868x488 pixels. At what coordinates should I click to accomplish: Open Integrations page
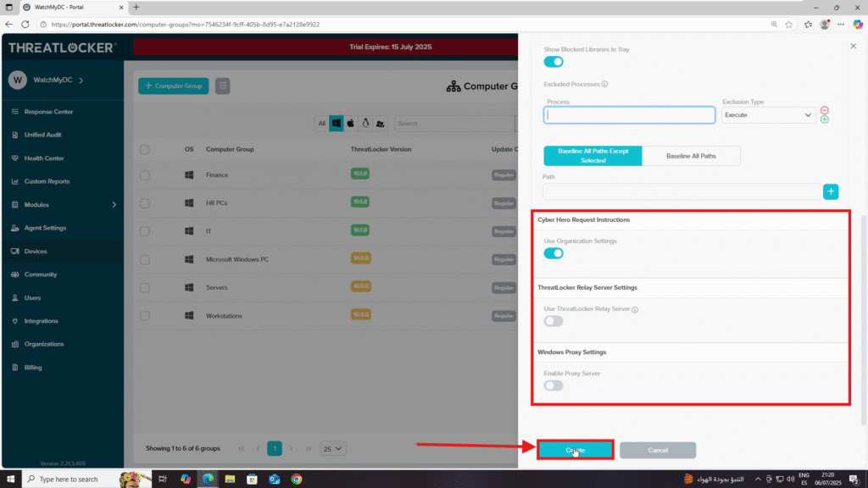point(41,321)
